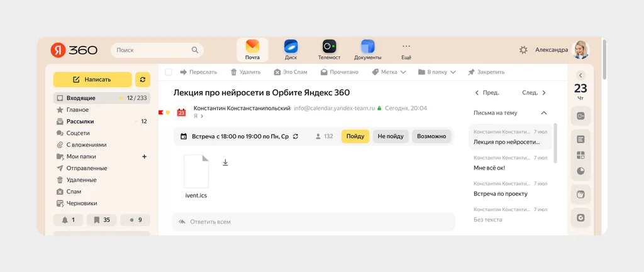Image resolution: width=644 pixels, height=272 pixels.
Task: Refresh mail with the yellow reload button
Action: coord(143,80)
